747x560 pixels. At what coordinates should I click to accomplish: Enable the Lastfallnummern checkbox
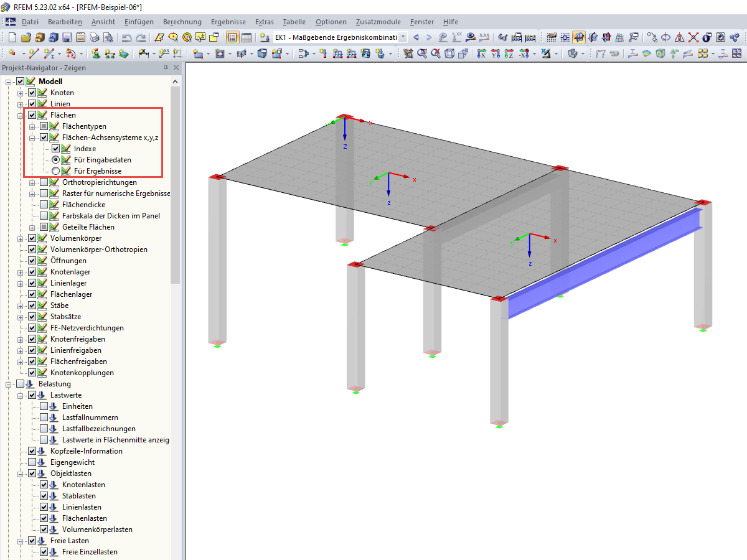[x=44, y=418]
